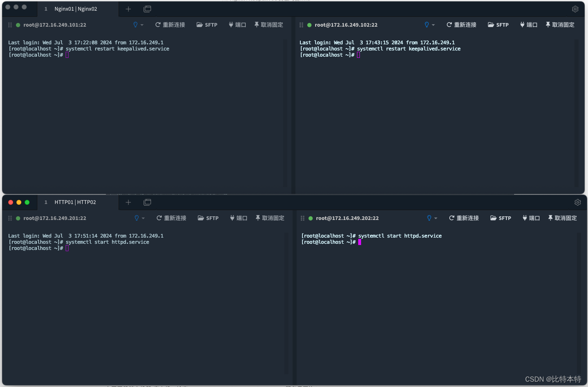Add new tab in Nginx window
The image size is (588, 387).
click(128, 9)
